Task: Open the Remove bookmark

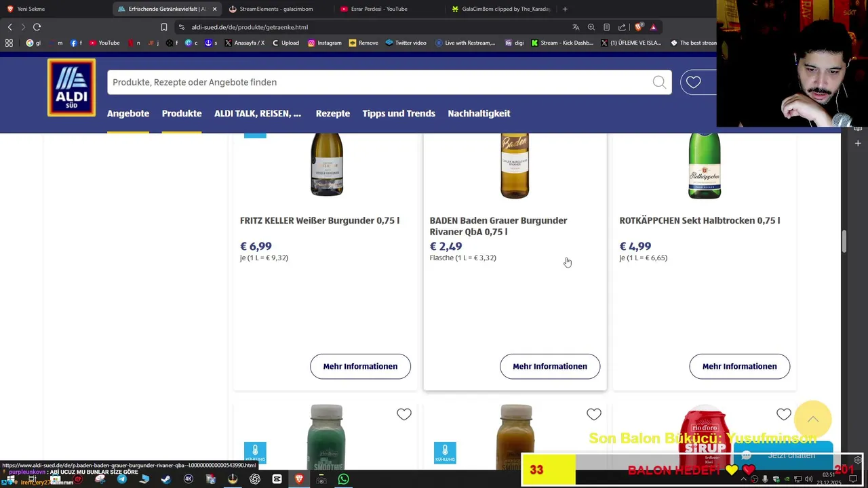Action: [363, 43]
